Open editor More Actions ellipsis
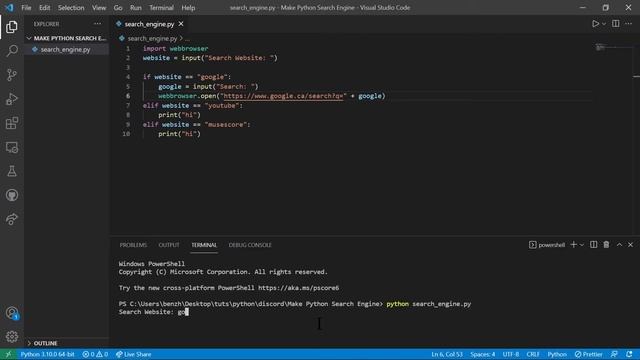 pos(628,24)
